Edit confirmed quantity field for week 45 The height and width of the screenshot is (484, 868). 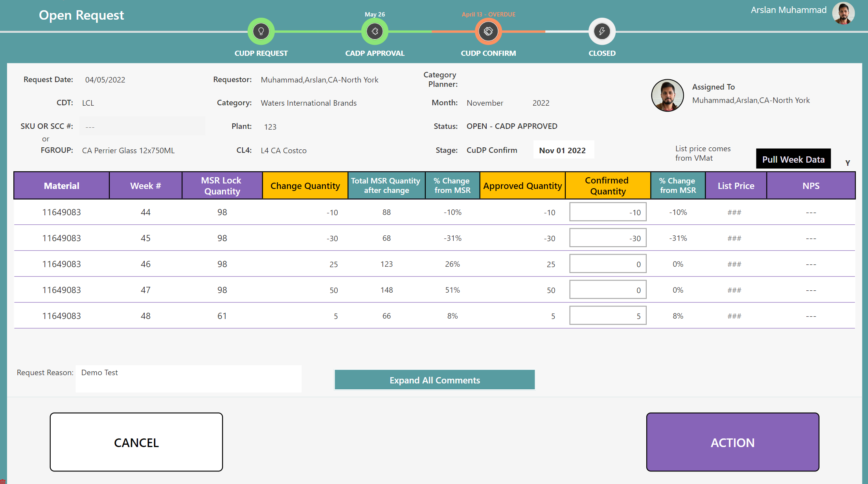pyautogui.click(x=608, y=238)
